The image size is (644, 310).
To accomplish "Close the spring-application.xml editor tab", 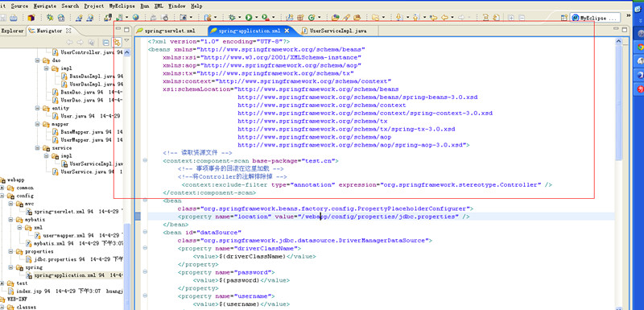I will coord(287,31).
